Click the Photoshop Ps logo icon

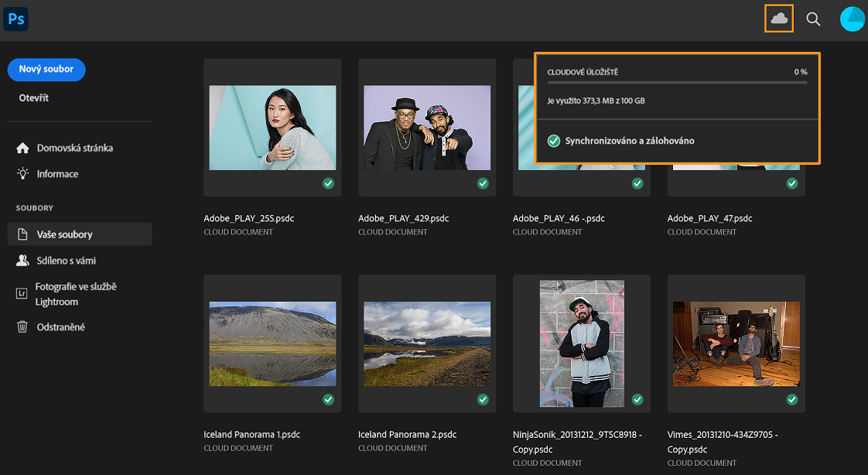tap(15, 19)
